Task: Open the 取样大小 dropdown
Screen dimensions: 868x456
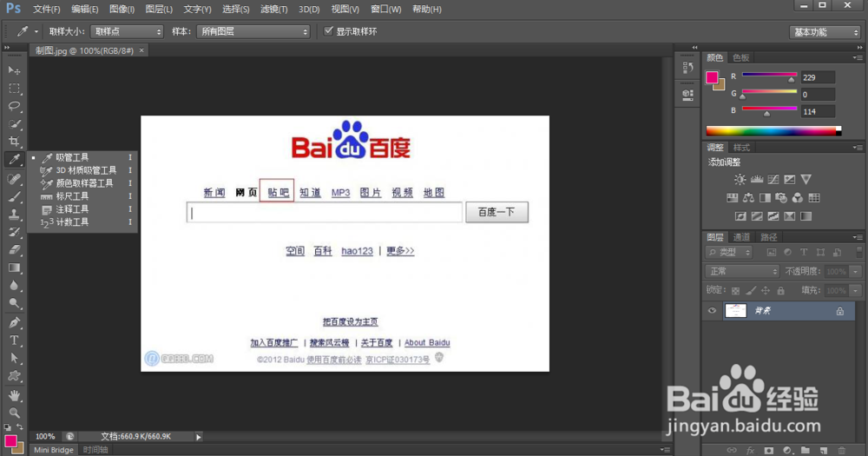Action: point(127,31)
